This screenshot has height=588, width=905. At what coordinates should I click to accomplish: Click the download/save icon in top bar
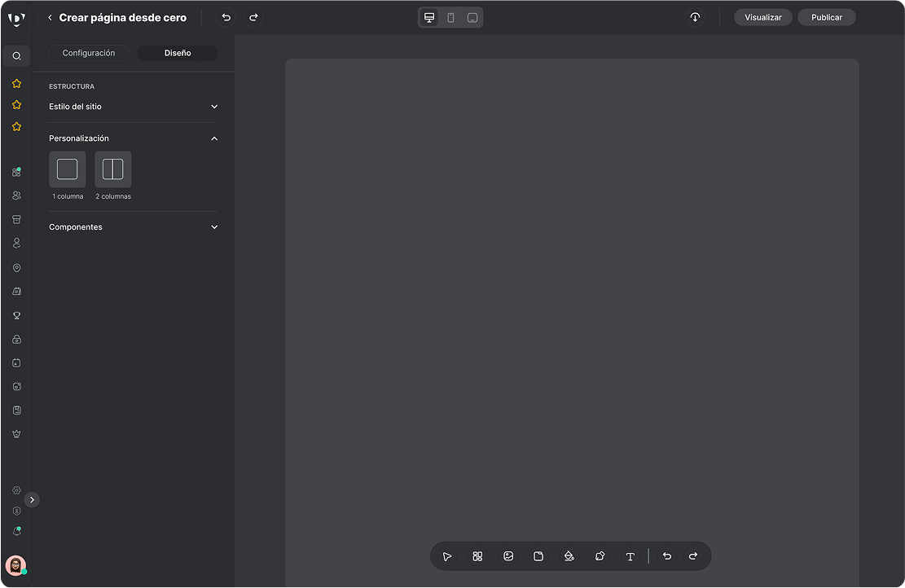tap(695, 17)
